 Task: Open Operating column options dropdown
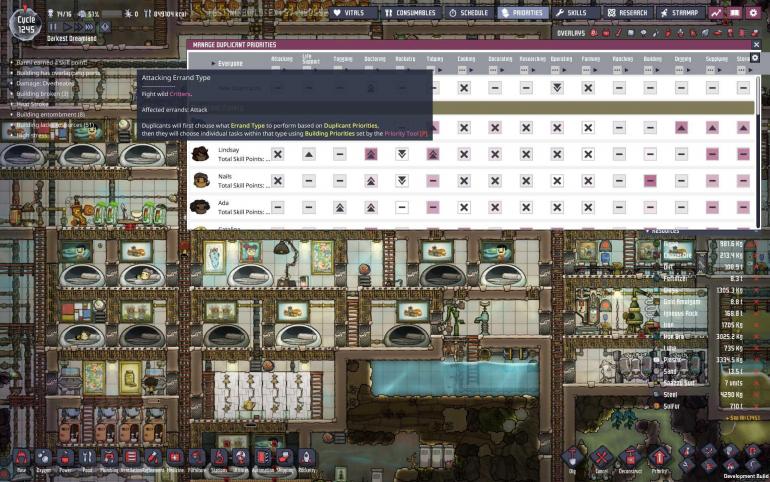555,70
